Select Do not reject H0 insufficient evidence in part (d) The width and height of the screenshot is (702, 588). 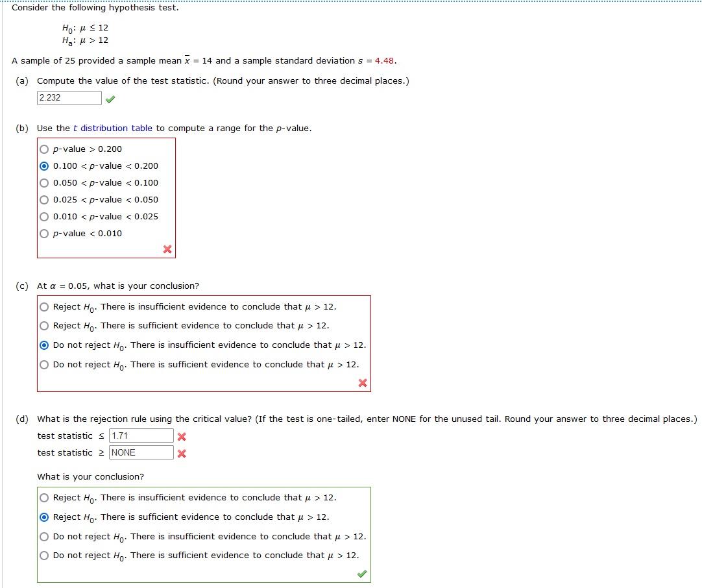43,536
